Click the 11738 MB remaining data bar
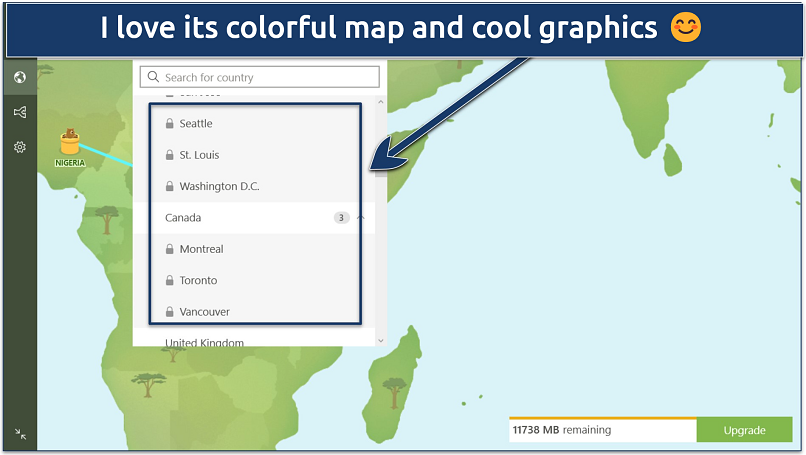This screenshot has height=455, width=806. 602,430
